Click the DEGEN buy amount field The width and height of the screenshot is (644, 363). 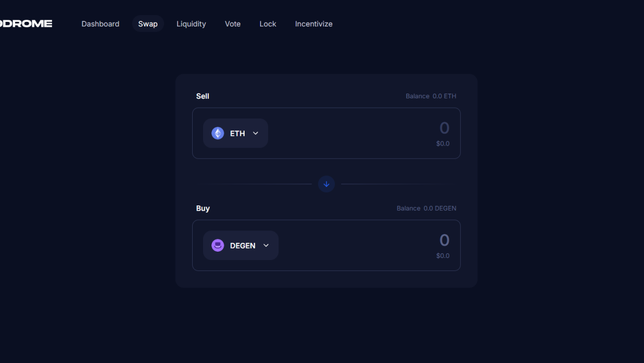click(x=444, y=240)
